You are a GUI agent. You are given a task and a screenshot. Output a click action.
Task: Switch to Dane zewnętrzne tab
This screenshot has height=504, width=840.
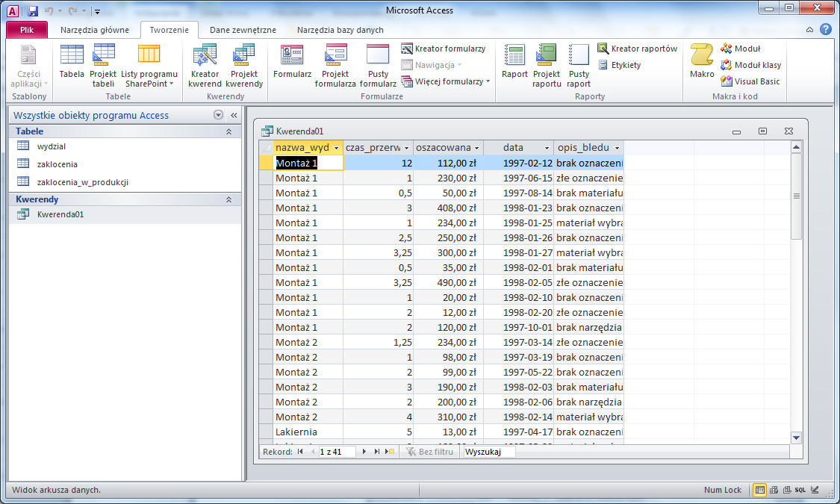(x=243, y=30)
